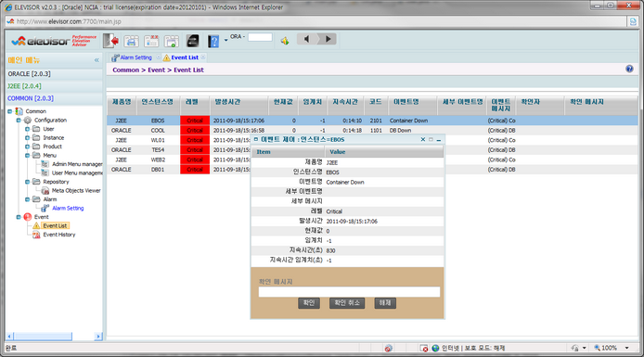
Task: Click the 확인 취소 button in event dialog
Action: point(347,303)
